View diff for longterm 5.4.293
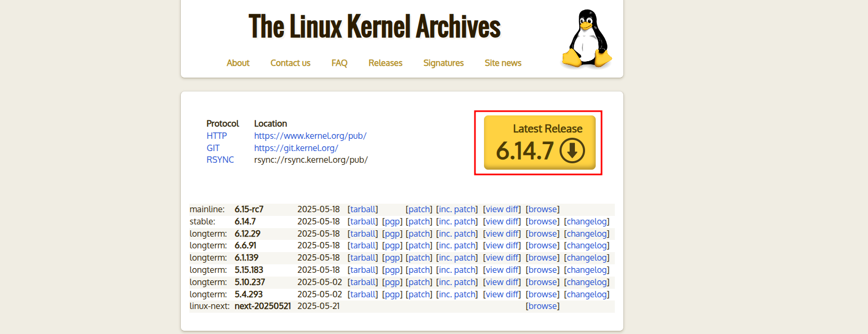Screen dimensions: 868x334 pos(502,294)
